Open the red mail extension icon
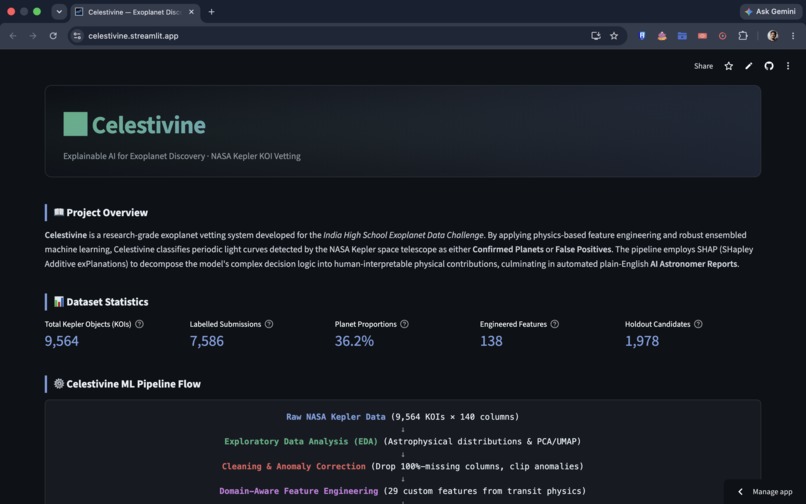This screenshot has height=504, width=806. tap(702, 36)
